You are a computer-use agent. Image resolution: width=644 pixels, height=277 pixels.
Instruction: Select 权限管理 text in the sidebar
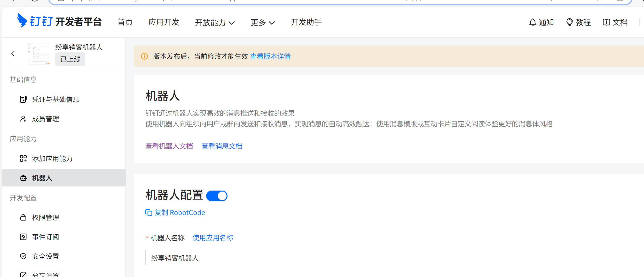click(46, 217)
